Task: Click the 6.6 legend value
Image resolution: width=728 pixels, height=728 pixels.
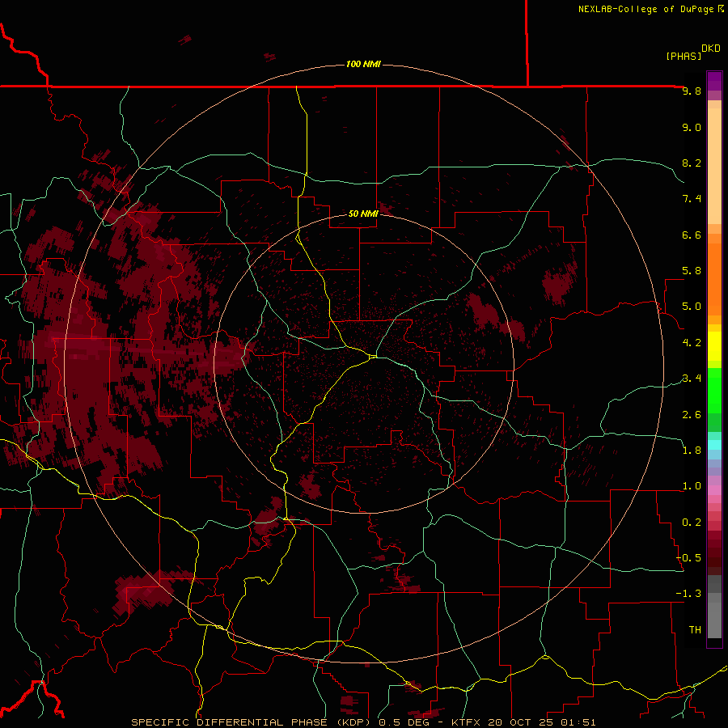Action: 692,235
